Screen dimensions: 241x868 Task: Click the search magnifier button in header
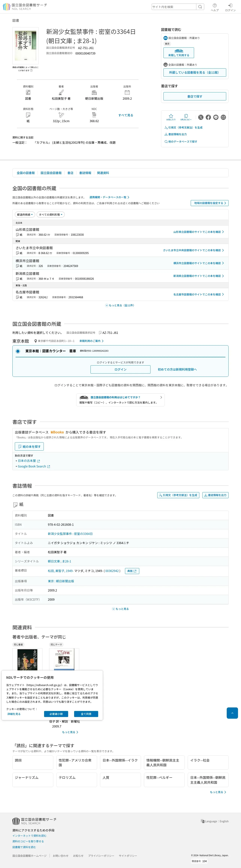(200, 7)
